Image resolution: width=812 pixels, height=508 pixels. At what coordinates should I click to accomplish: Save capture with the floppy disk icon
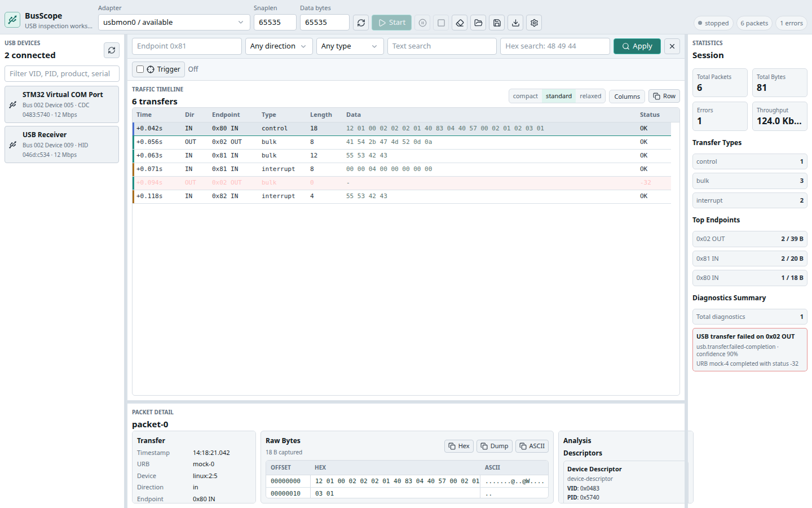tap(497, 23)
